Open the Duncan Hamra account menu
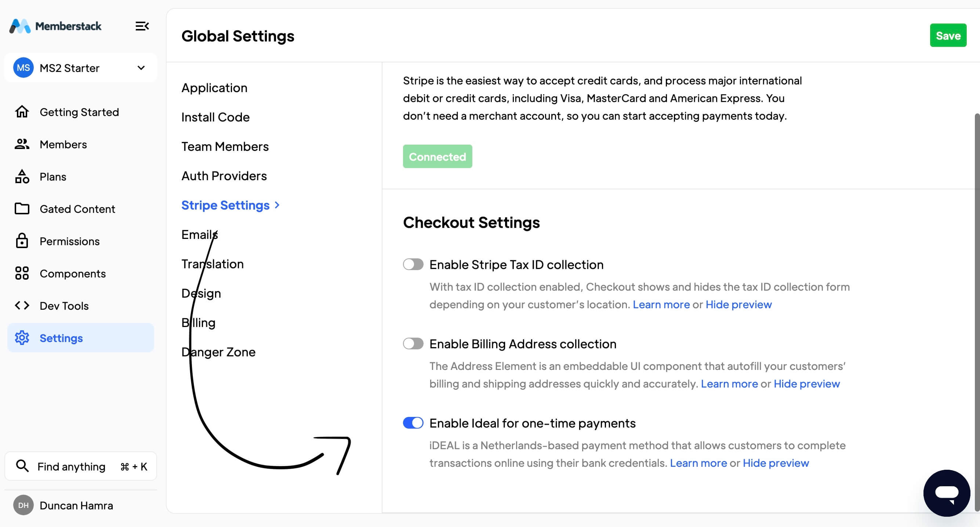The height and width of the screenshot is (527, 980). tap(76, 505)
